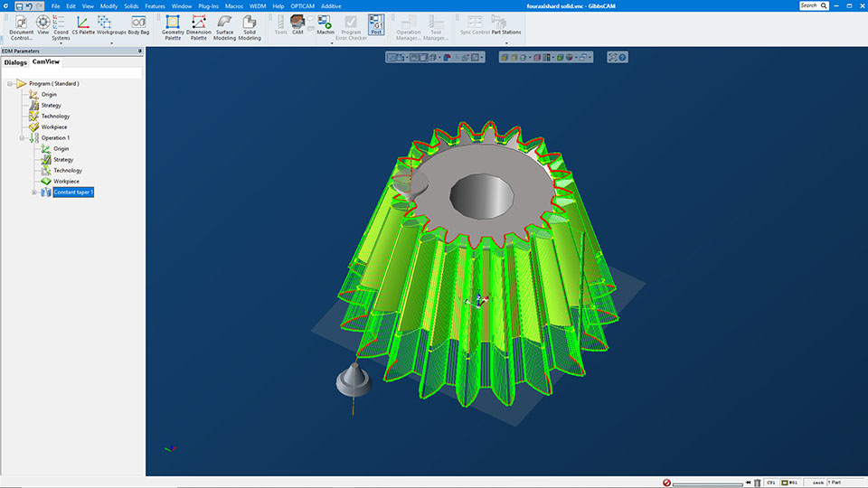Open the CS Palette
Image resolution: width=868 pixels, height=488 pixels.
82,25
